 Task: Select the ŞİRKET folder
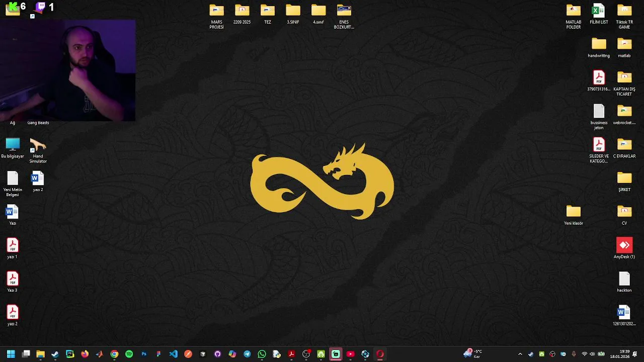pyautogui.click(x=624, y=182)
